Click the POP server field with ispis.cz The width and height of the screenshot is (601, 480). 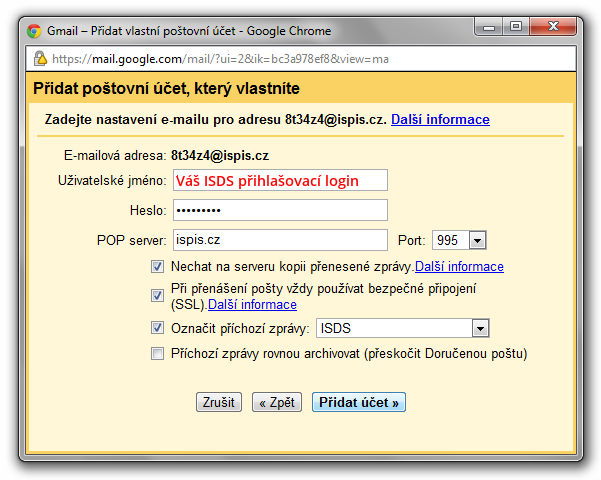point(279,240)
